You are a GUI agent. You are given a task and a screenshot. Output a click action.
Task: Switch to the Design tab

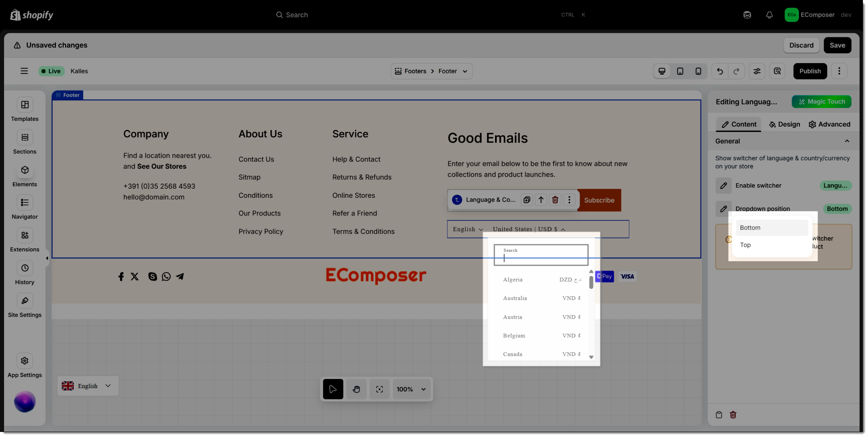(x=784, y=125)
